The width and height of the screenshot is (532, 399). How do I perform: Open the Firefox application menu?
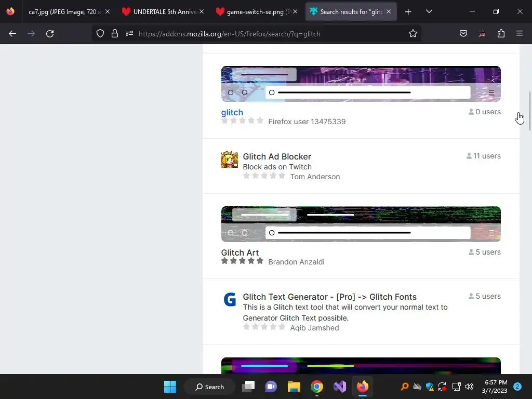(520, 34)
